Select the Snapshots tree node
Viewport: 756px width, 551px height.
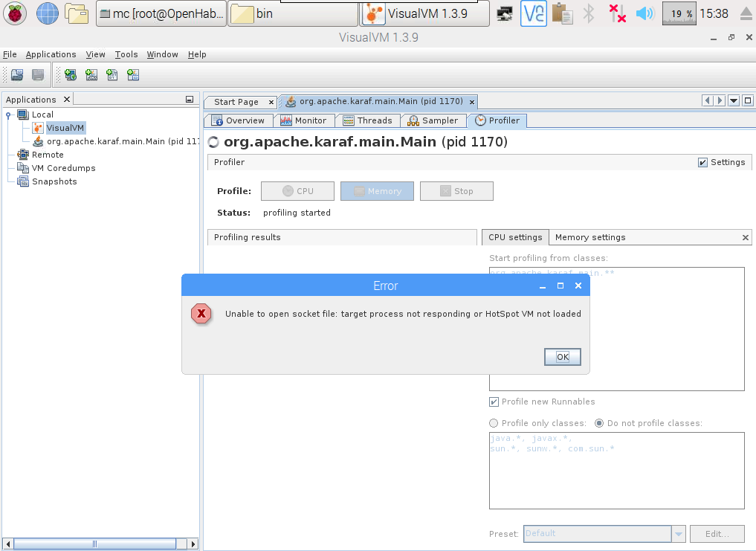54,182
